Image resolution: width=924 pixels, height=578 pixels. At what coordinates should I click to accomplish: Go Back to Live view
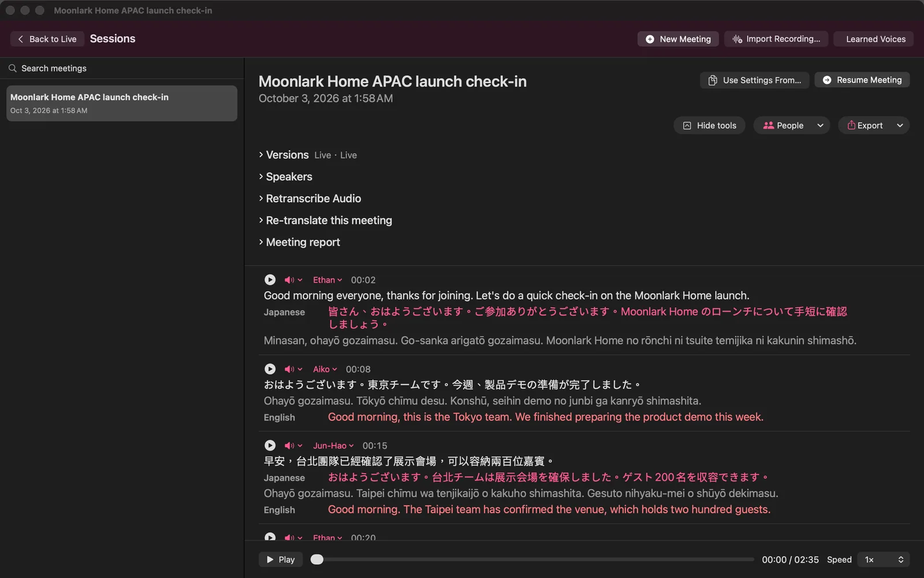pyautogui.click(x=47, y=39)
